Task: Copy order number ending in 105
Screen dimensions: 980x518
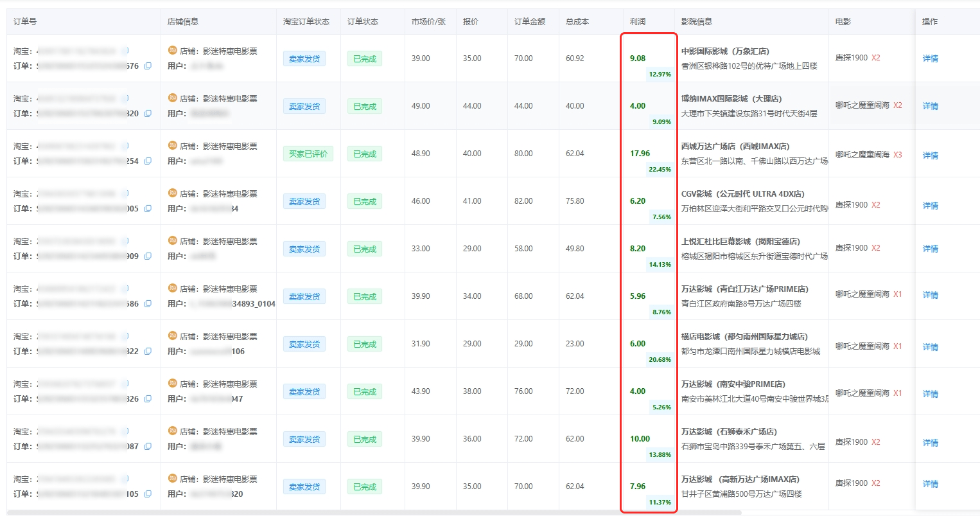Action: tap(148, 494)
